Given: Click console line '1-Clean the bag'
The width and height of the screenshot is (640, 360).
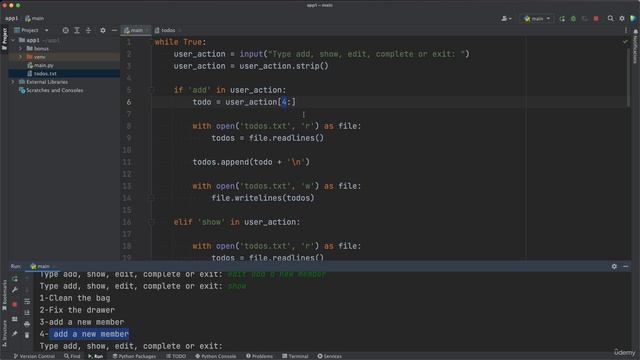Looking at the screenshot, I should point(75,298).
